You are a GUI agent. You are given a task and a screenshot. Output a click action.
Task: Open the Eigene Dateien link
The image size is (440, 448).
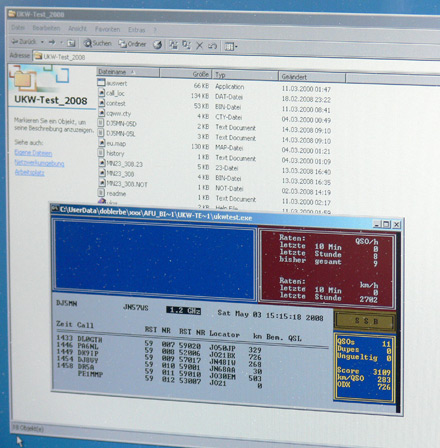tap(33, 153)
